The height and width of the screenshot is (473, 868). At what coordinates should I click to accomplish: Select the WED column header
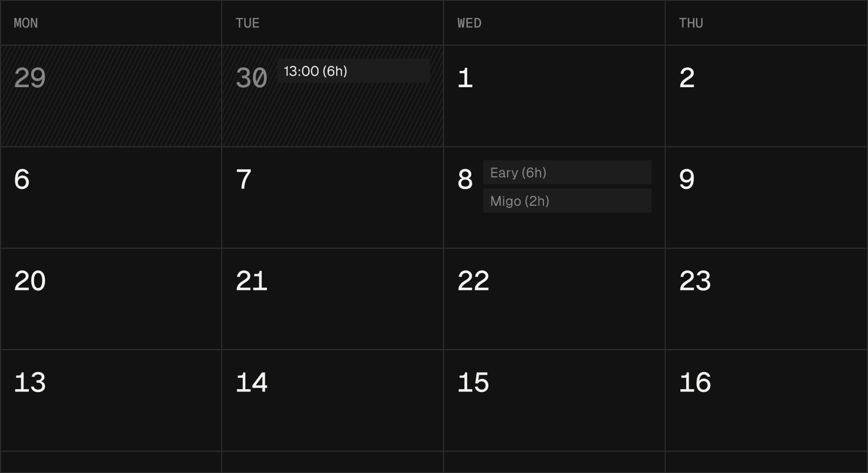[469, 23]
